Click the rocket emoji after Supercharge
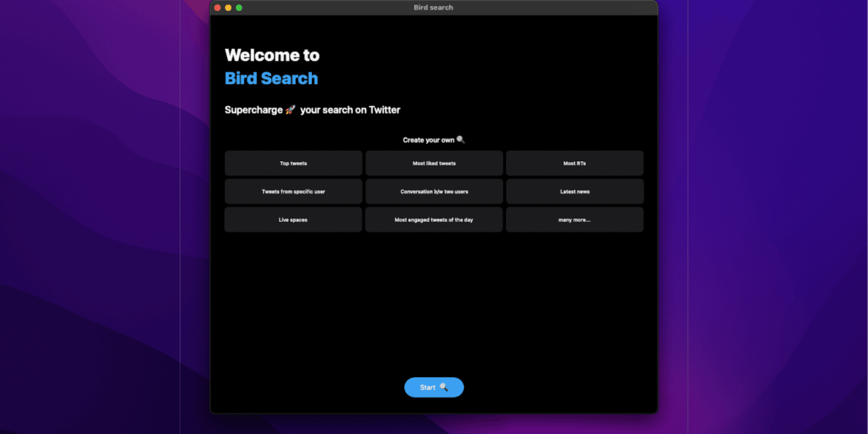Image resolution: width=868 pixels, height=434 pixels. click(290, 110)
